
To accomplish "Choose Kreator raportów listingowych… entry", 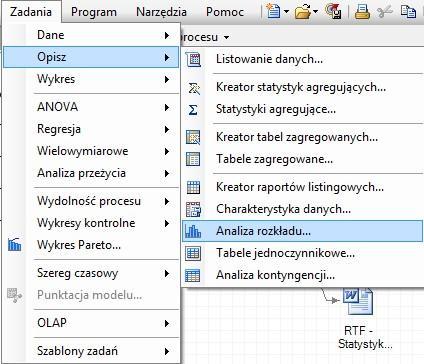I will pos(302,187).
